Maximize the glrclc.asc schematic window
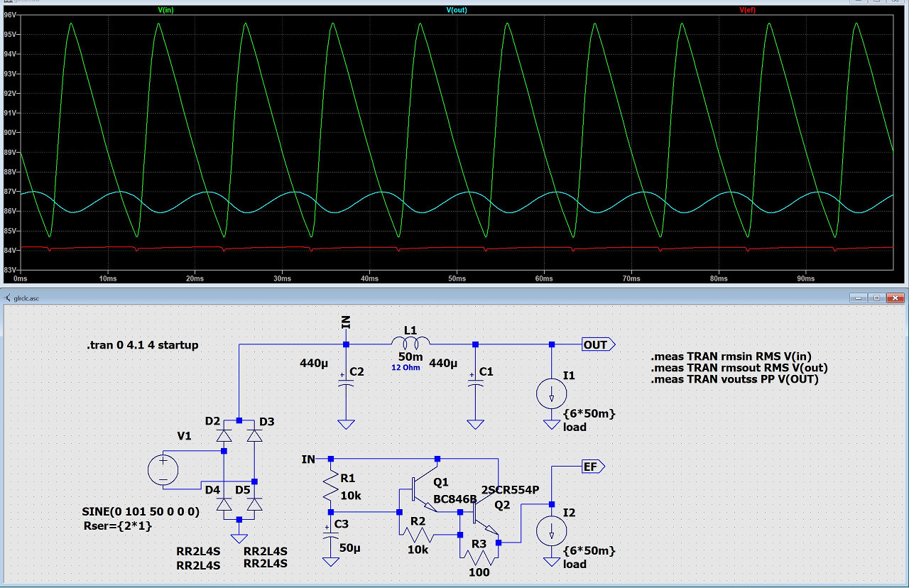The image size is (909, 588). 876,298
